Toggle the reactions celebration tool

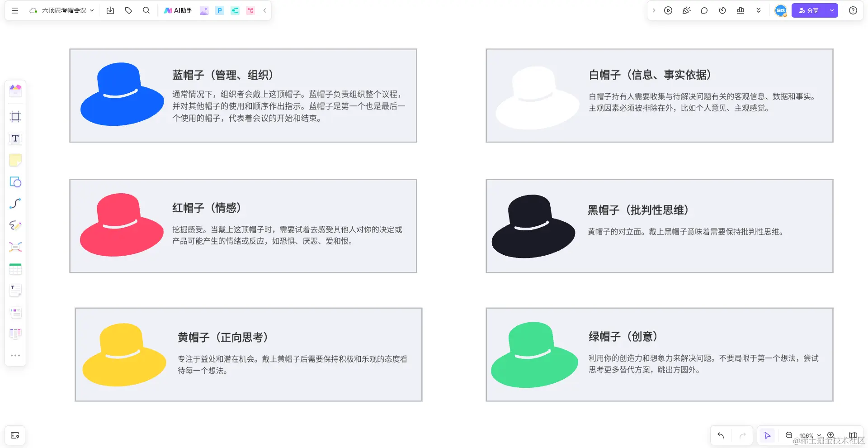click(x=686, y=10)
